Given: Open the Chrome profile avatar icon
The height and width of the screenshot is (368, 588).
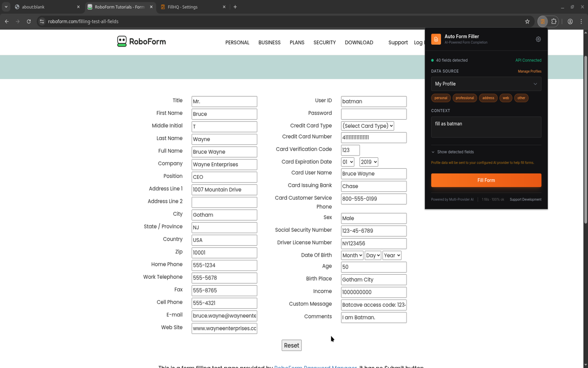Looking at the screenshot, I should click(x=570, y=21).
